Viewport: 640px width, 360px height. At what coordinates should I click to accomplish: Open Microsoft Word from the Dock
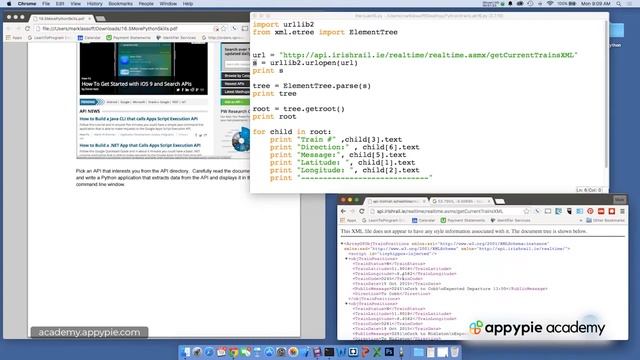click(x=341, y=352)
